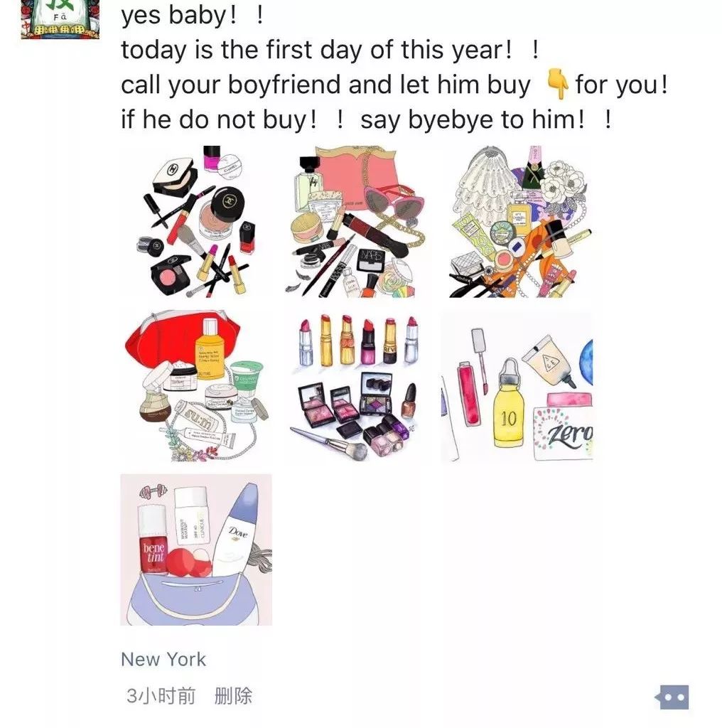722x728 pixels.
Task: Open the comment and like menu button
Action: point(672,697)
